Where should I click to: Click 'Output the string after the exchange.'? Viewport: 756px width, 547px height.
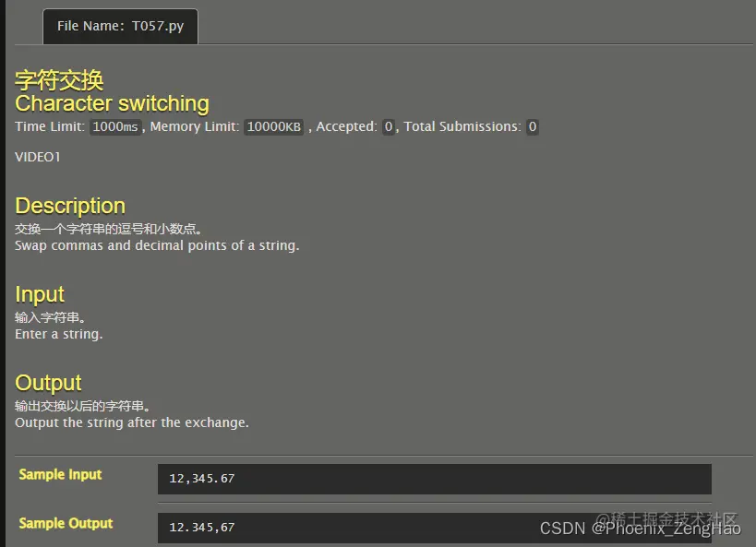click(132, 422)
